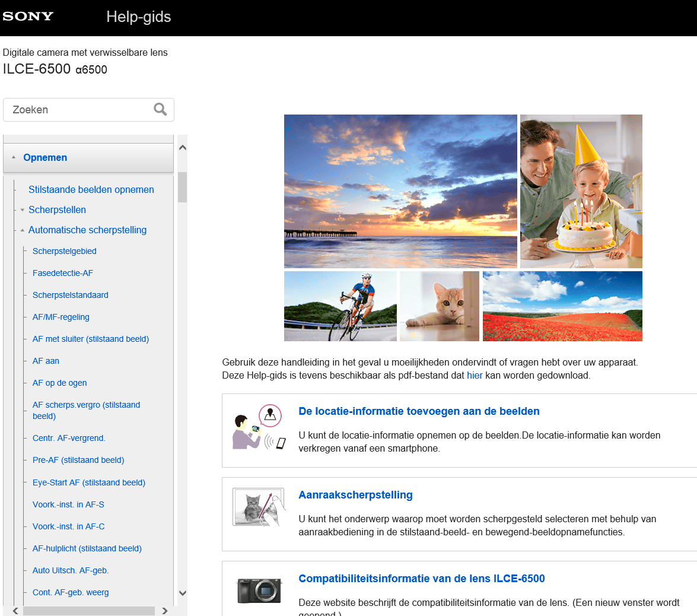Viewport: 697px width, 616px height.
Task: Click the touch focus cat illustration
Action: 256,507
